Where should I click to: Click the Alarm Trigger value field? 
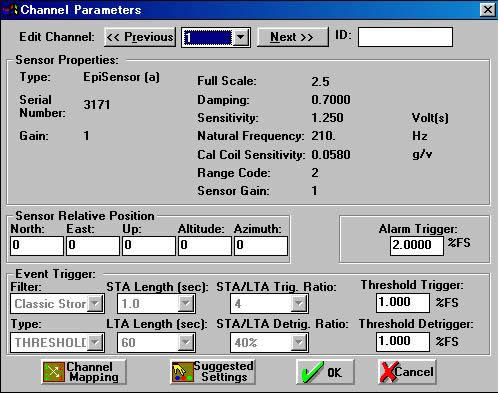point(417,246)
